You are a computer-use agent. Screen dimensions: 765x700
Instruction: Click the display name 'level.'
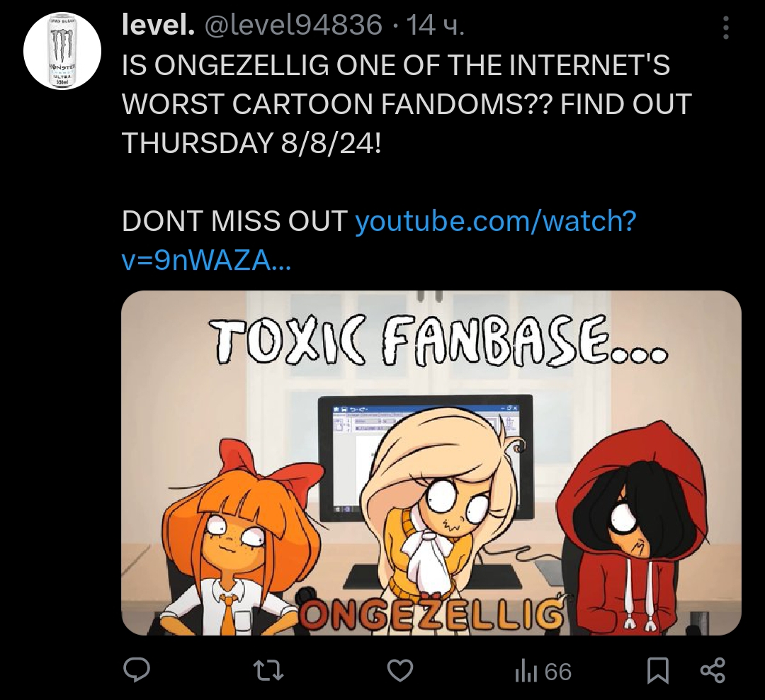[x=159, y=24]
